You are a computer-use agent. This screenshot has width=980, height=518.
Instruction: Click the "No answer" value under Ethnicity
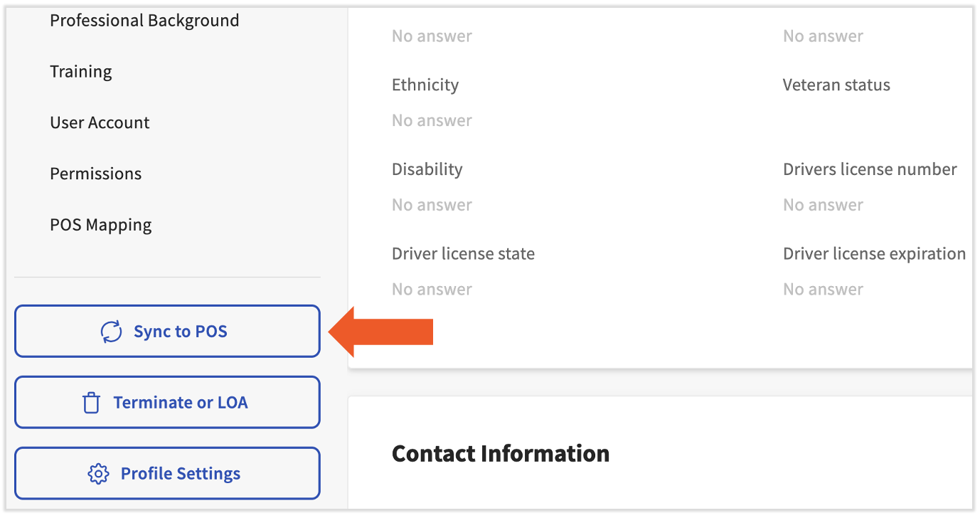click(432, 121)
